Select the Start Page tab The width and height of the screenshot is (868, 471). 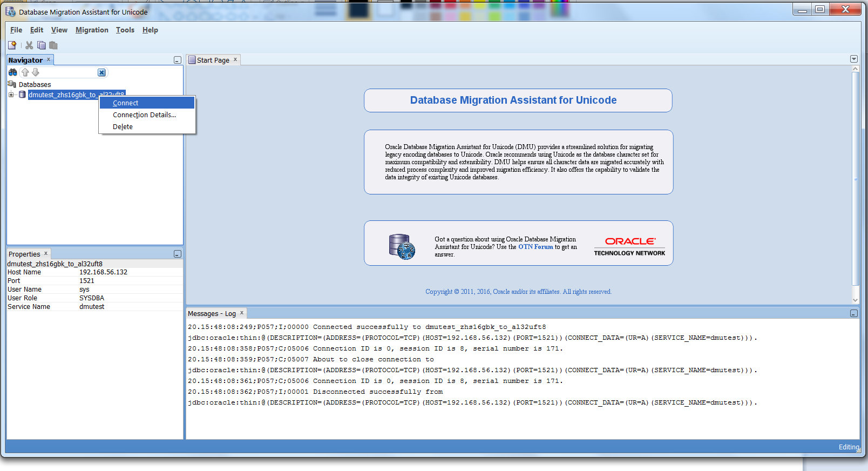(x=213, y=60)
